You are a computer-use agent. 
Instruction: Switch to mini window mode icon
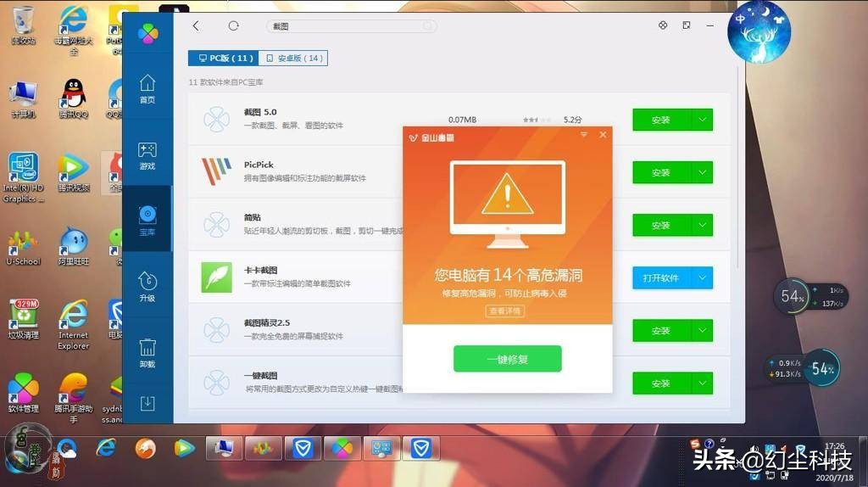[687, 25]
